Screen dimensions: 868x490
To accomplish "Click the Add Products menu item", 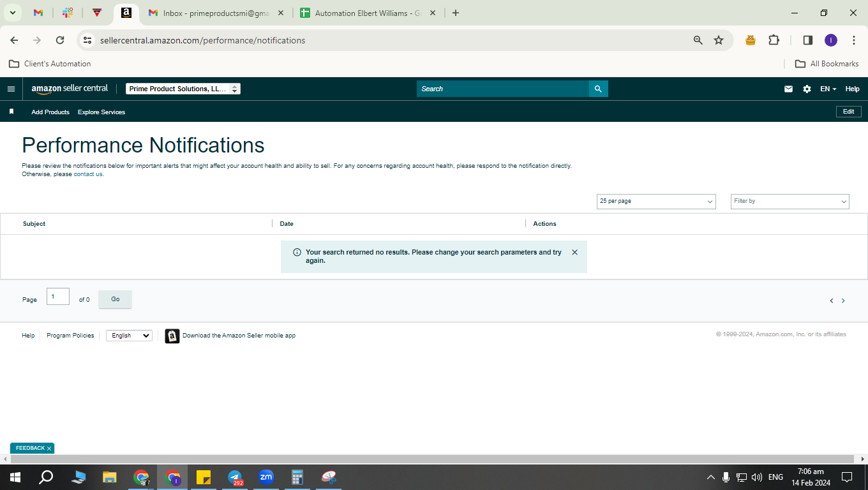I will click(x=50, y=112).
